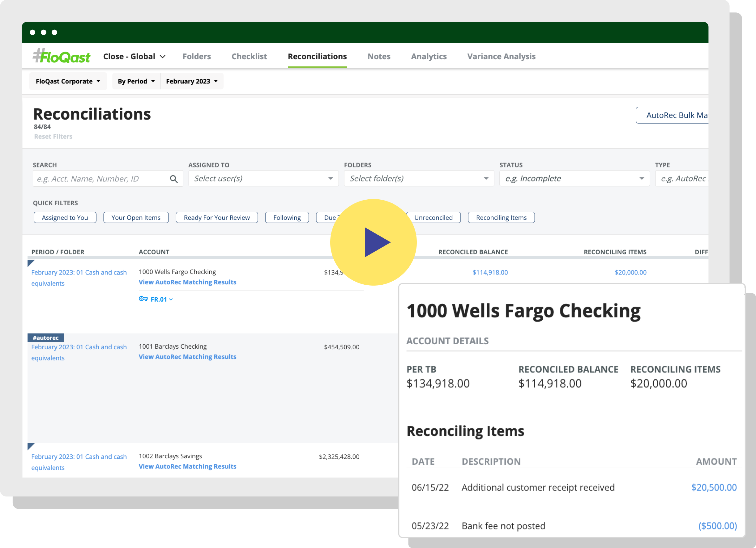This screenshot has width=756, height=548.
Task: Open the Type filter dropdown
Action: 682,179
